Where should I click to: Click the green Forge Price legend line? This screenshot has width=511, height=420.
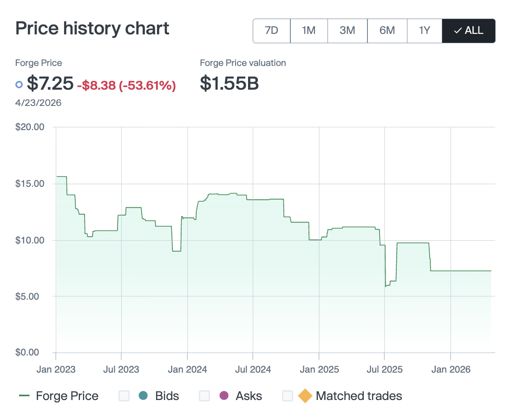pyautogui.click(x=24, y=396)
